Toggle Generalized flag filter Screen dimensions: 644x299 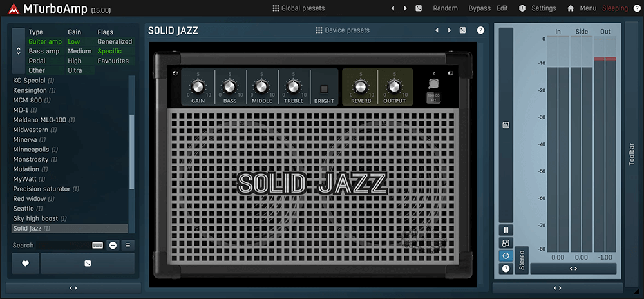[x=115, y=41]
